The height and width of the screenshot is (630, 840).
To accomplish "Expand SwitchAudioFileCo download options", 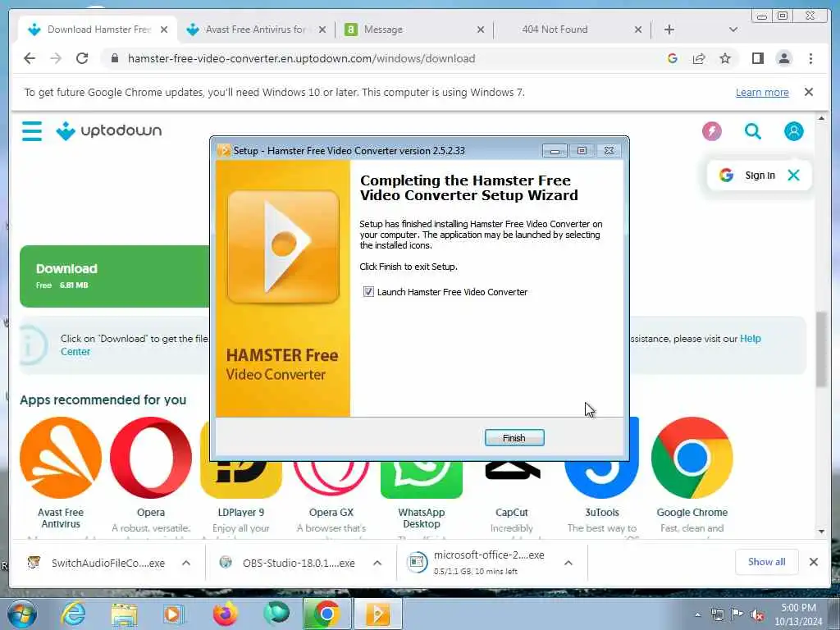I will pyautogui.click(x=186, y=563).
